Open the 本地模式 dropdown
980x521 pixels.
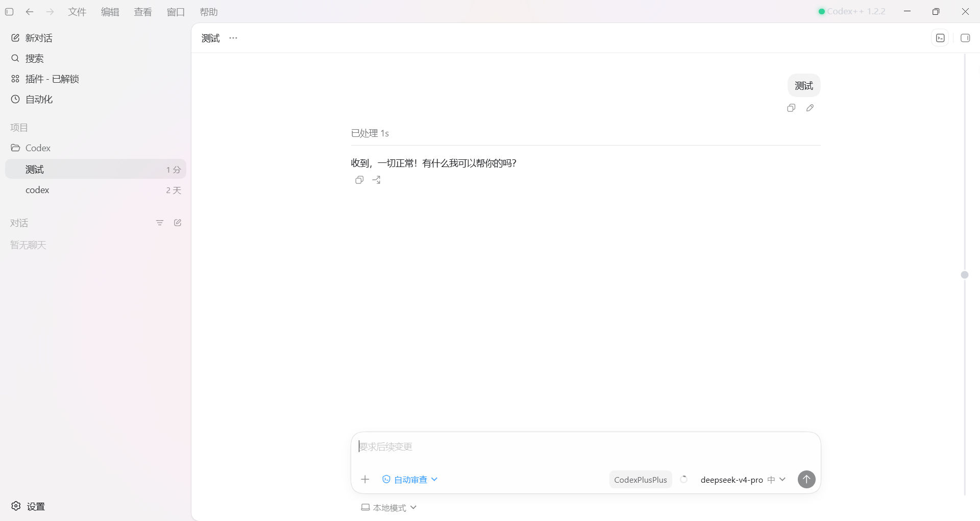coord(389,508)
